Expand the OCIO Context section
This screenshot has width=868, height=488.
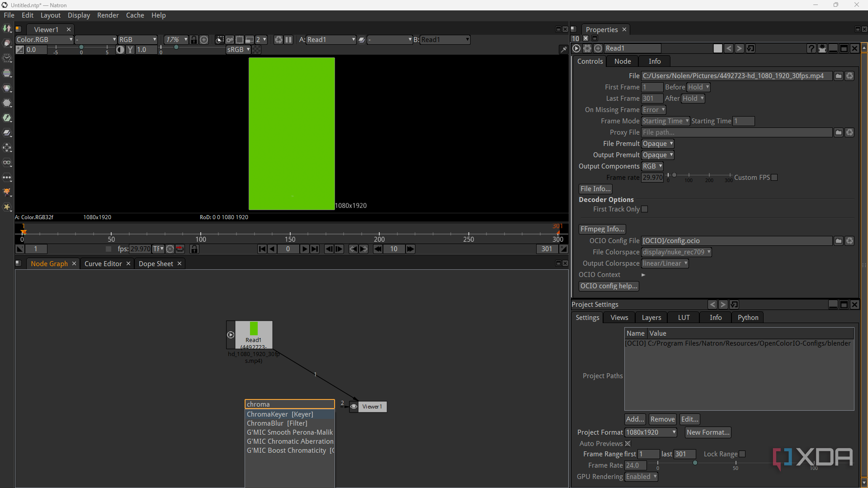643,275
